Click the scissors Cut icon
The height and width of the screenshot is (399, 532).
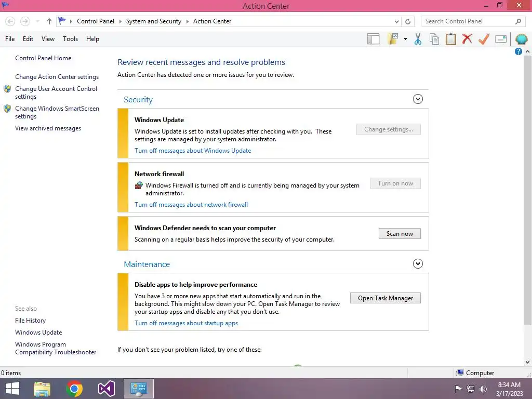[x=418, y=39]
